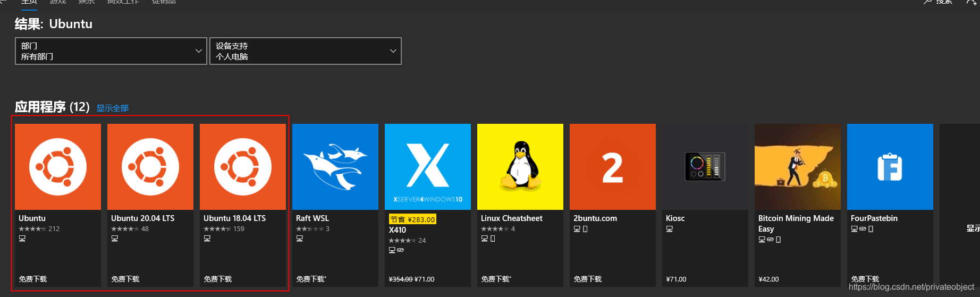Viewport: 980px width, 297px height.
Task: Click the X410 device support icons
Action: (396, 250)
